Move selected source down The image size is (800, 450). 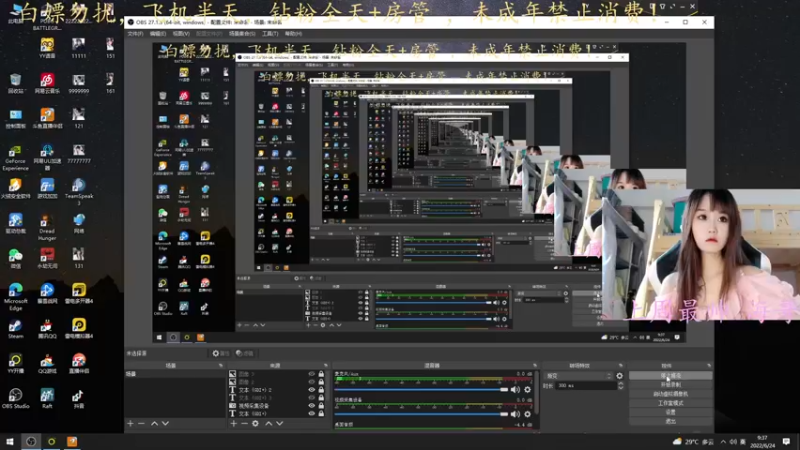point(280,423)
